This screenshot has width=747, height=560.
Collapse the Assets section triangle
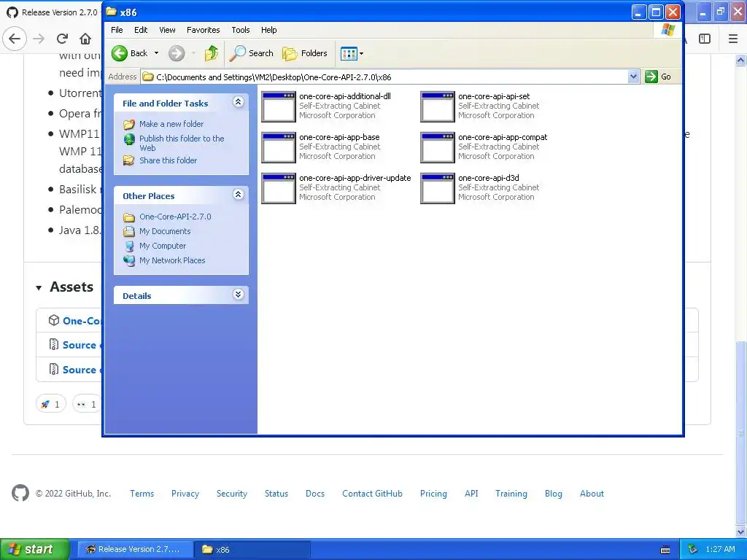39,287
